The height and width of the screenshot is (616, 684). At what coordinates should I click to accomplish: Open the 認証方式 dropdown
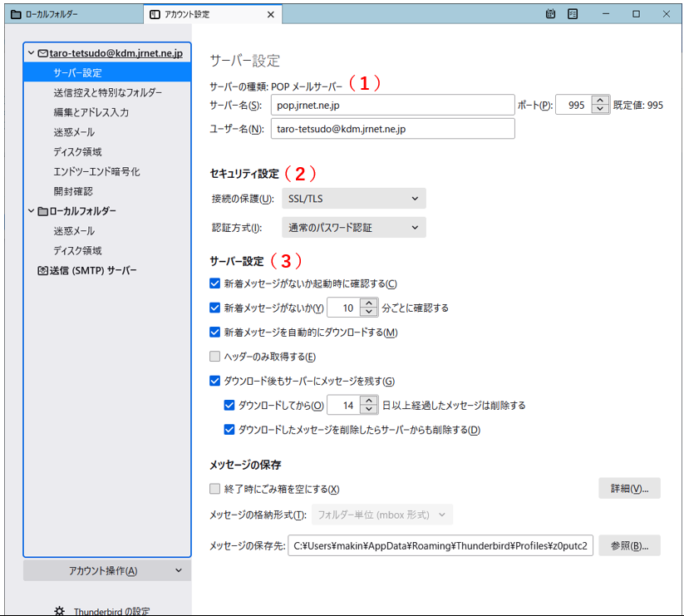353,227
